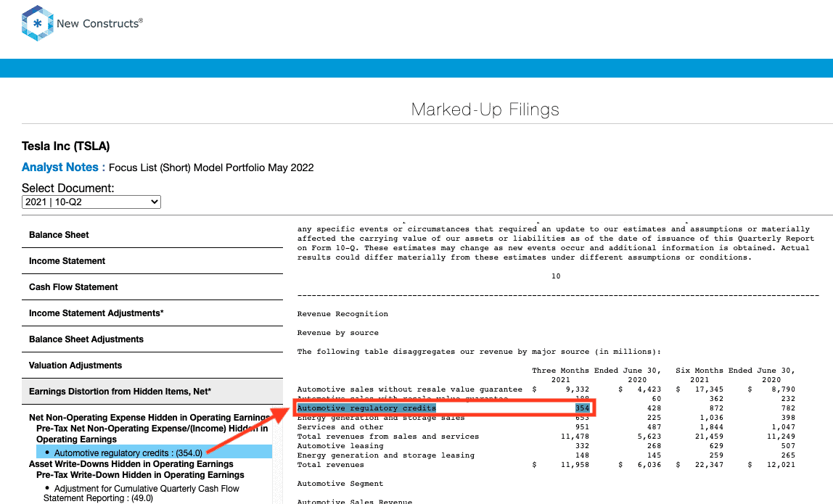Click the 148 storage leasing value

(x=582, y=455)
